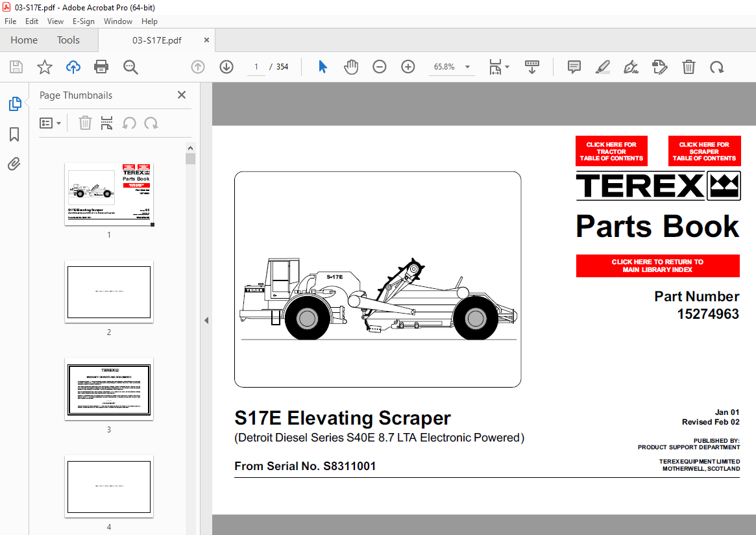Open the Window menu

tap(117, 21)
